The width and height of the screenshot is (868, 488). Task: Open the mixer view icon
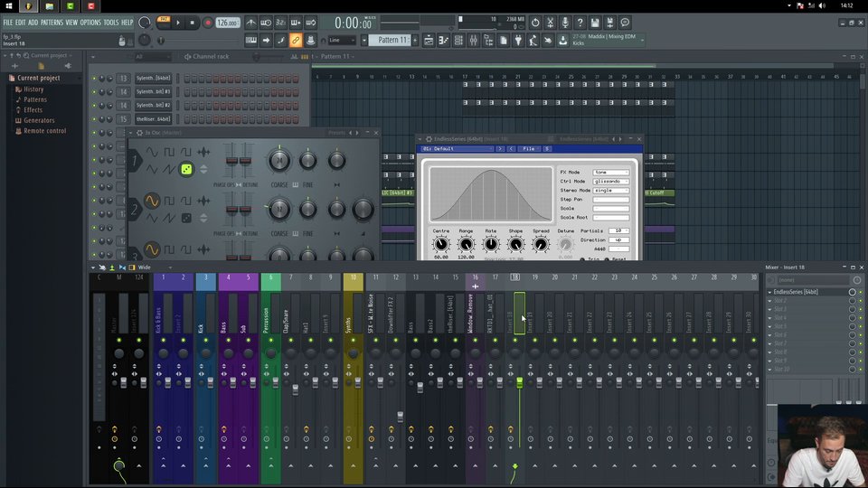[473, 40]
